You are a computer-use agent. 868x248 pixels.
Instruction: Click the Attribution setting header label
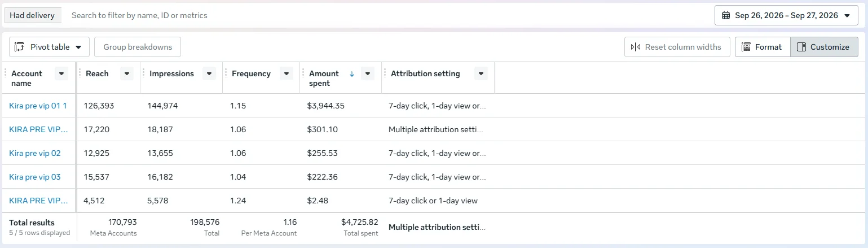(425, 73)
